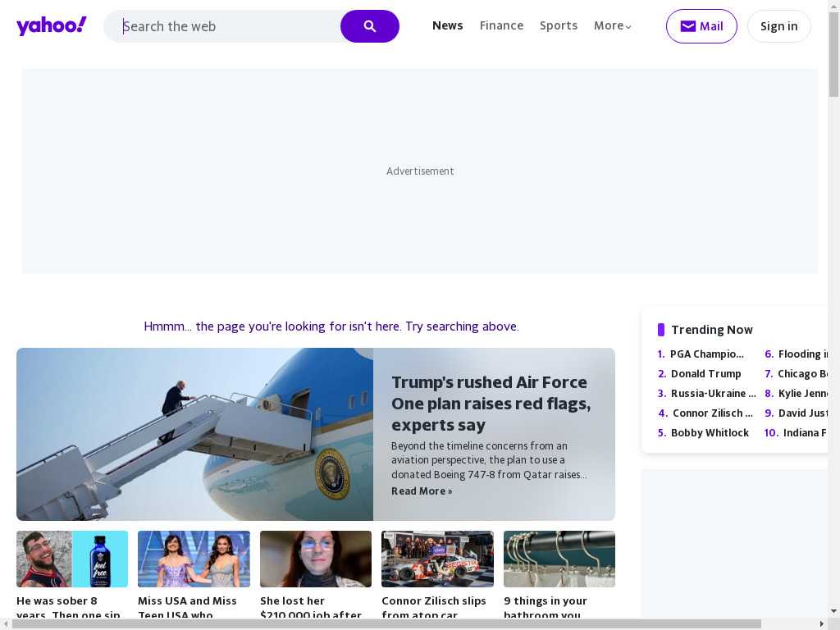840x630 pixels.
Task: Open the 'He was sober 8 years' thumbnail
Action: [x=72, y=559]
